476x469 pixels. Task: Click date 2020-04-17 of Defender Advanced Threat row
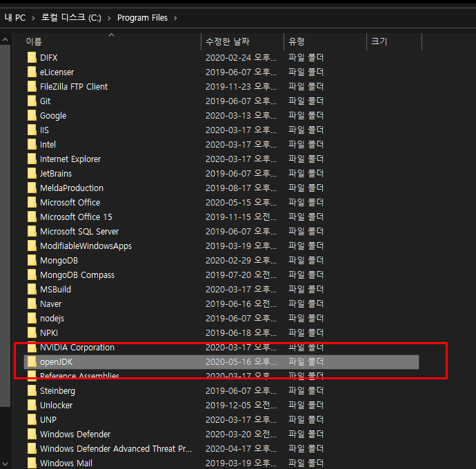(x=241, y=449)
